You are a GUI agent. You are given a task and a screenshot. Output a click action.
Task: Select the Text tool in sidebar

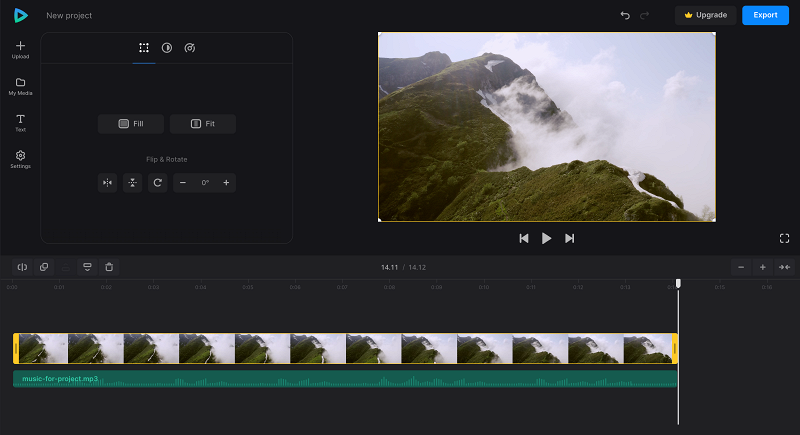click(x=20, y=123)
